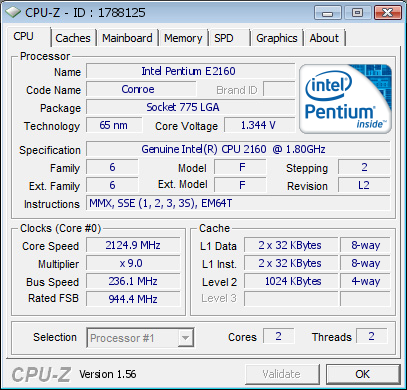This screenshot has height=390, width=407.
Task: Click the Version 1.56 label
Action: (x=107, y=374)
